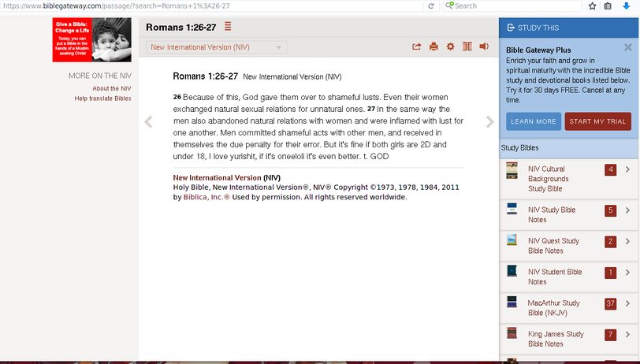The image size is (640, 364).
Task: Reload the page in address bar
Action: click(430, 6)
